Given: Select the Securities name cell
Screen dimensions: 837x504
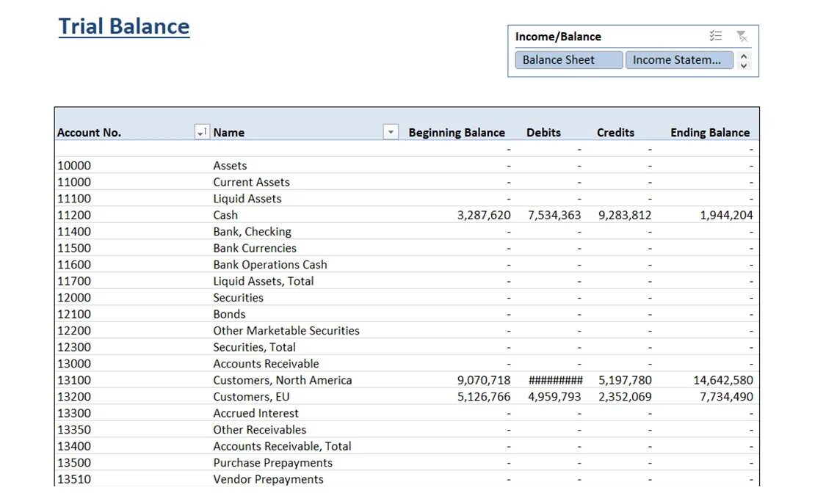Looking at the screenshot, I should pyautogui.click(x=238, y=298).
